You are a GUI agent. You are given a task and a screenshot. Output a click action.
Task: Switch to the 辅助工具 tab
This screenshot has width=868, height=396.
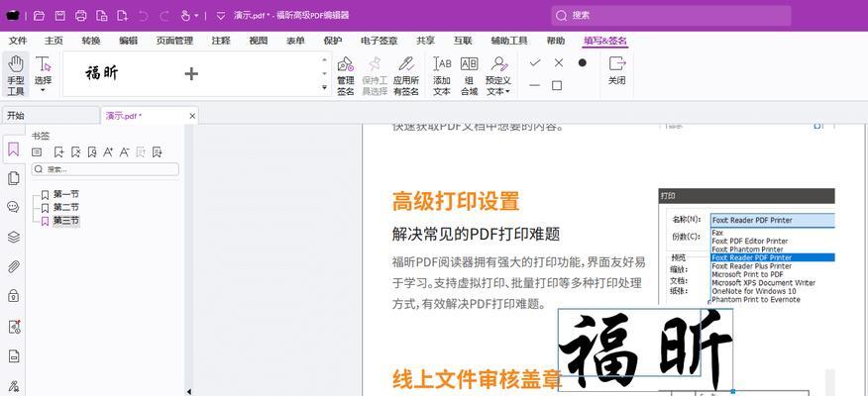tap(508, 41)
